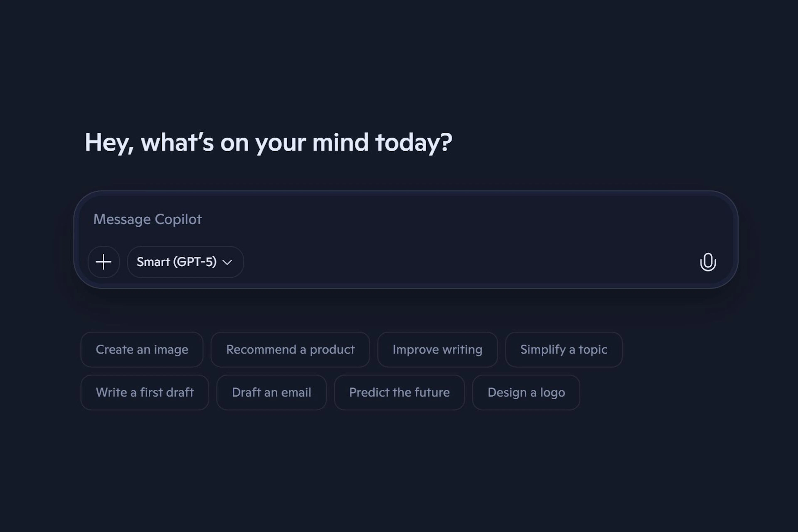Click the Design a logo suggestion
This screenshot has height=532, width=798.
[526, 393]
